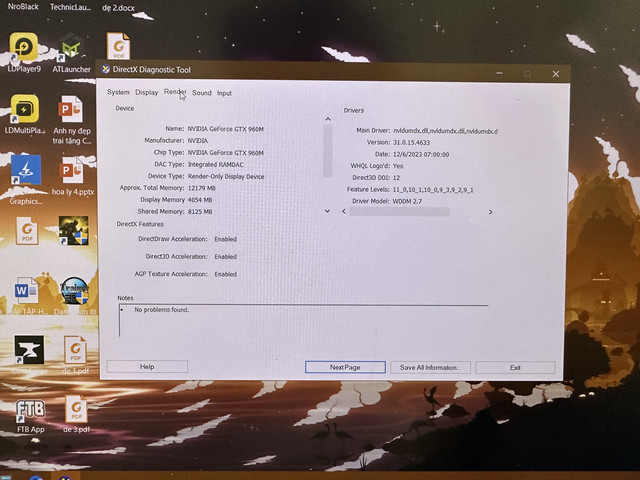
Task: Click the DAC Type value 'Integrated RAMDAC'
Action: 216,164
